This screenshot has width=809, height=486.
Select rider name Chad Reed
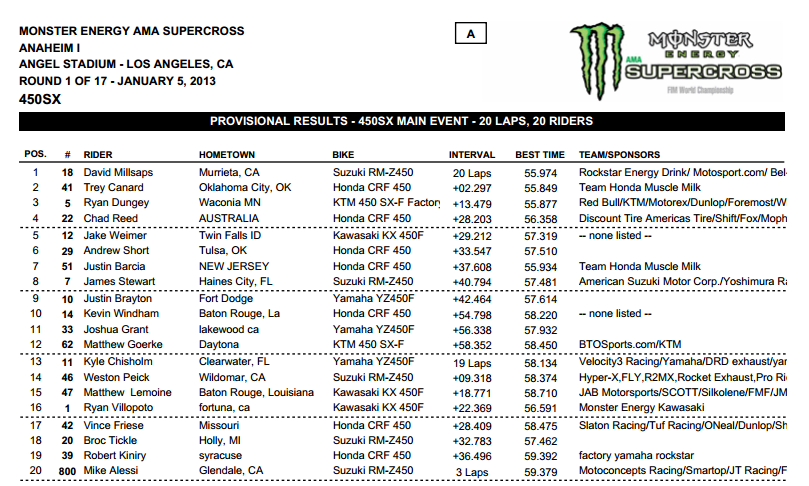(110, 217)
